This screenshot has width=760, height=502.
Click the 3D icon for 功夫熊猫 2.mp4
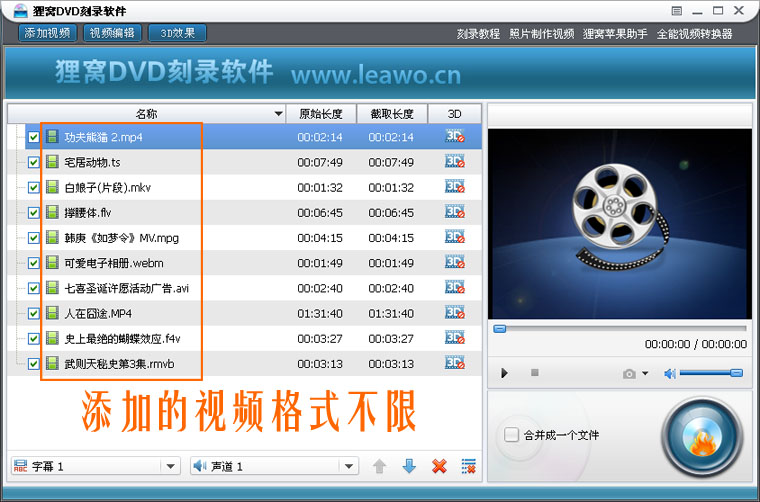[x=455, y=137]
